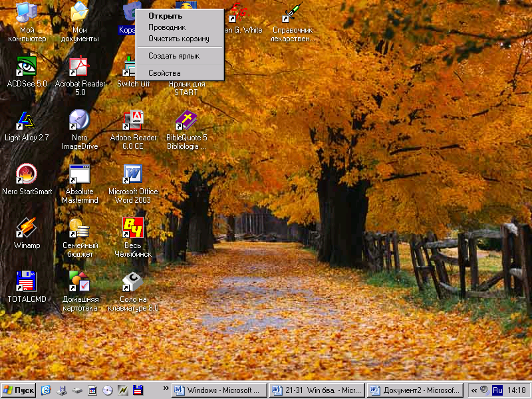Viewport: 532px width, 399px height.
Task: Select Создать ярлык menu entry
Action: point(180,56)
